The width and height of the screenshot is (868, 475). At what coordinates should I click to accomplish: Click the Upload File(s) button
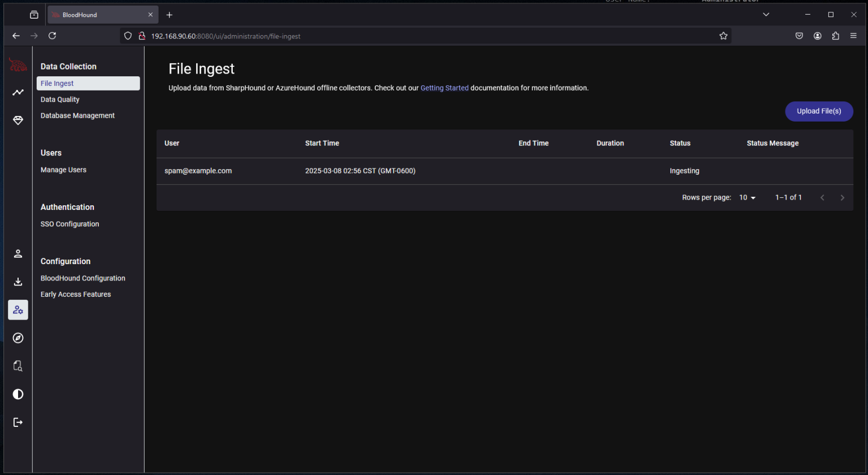[818, 111]
